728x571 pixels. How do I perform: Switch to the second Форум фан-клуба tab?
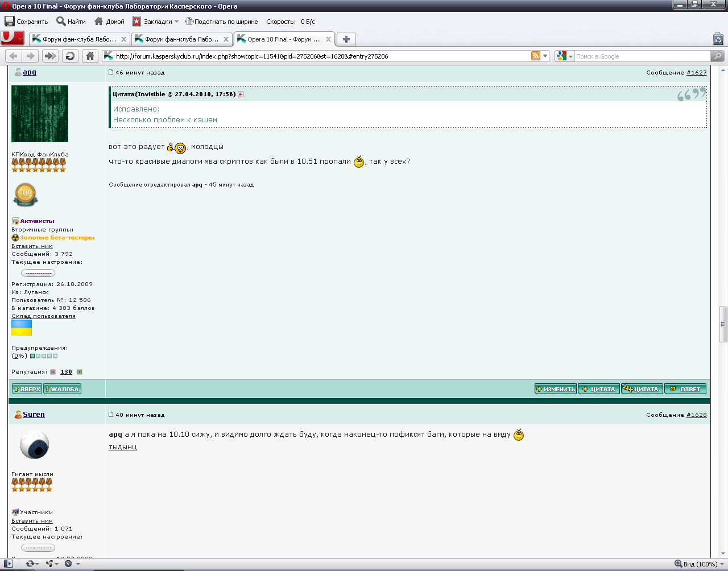181,39
